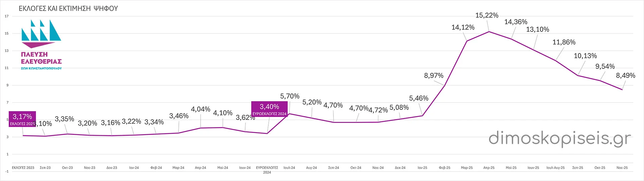The width and height of the screenshot is (644, 181).
Task: Click the 5,70% data label
Action: coord(290,96)
